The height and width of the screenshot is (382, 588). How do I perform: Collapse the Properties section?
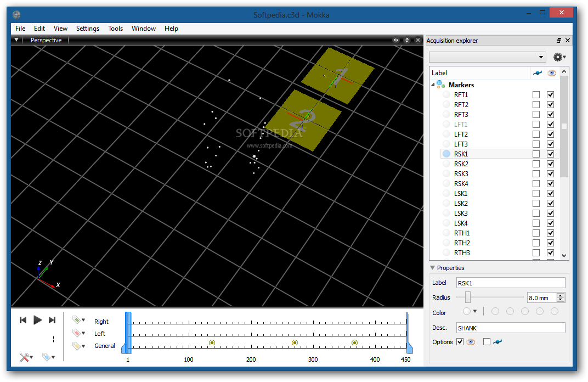click(432, 267)
